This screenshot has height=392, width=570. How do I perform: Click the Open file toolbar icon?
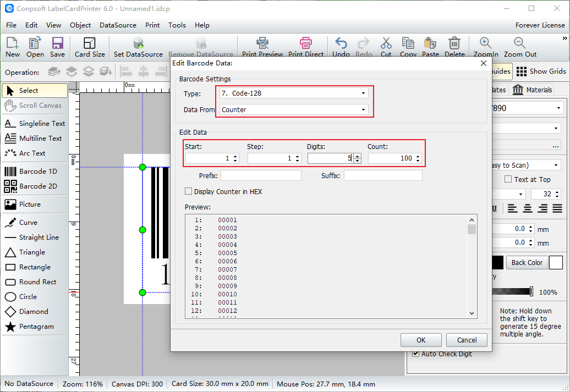click(x=35, y=47)
